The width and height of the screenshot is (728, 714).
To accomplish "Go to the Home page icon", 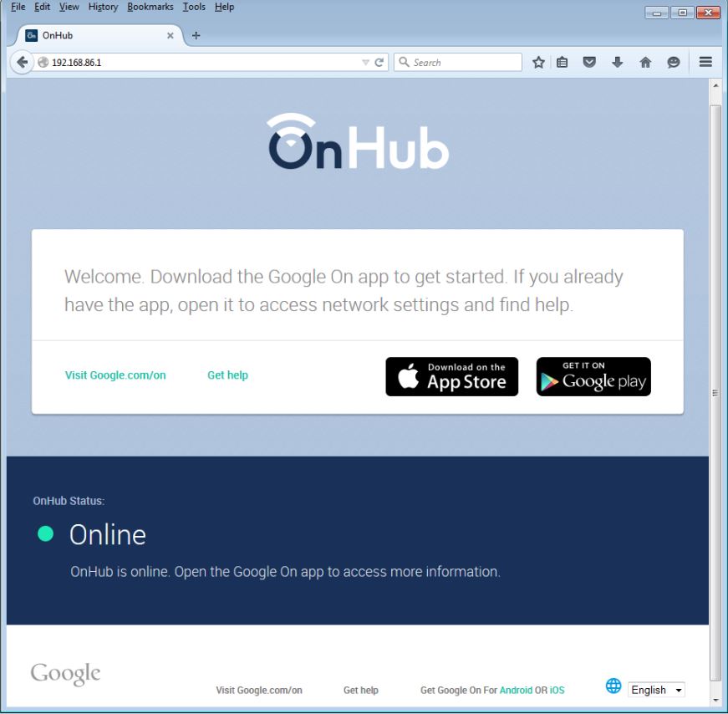I will coord(645,62).
